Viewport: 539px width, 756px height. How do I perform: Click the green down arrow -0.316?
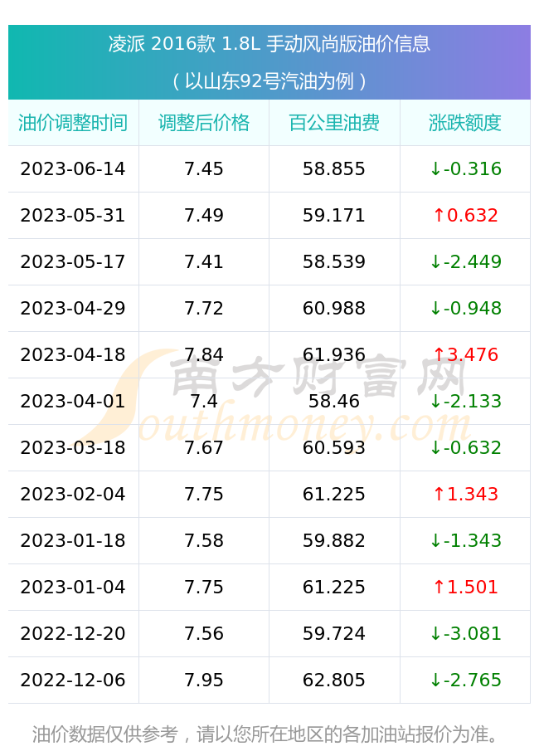tap(465, 169)
